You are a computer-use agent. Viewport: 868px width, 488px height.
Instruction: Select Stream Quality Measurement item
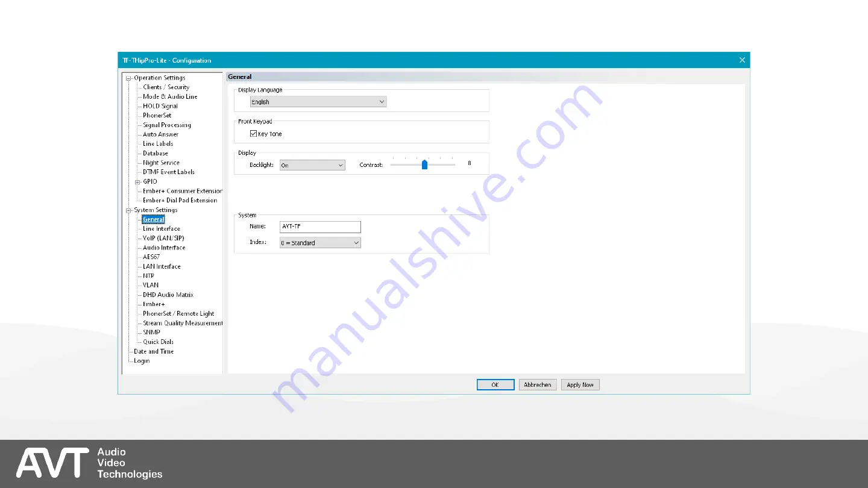(x=183, y=323)
